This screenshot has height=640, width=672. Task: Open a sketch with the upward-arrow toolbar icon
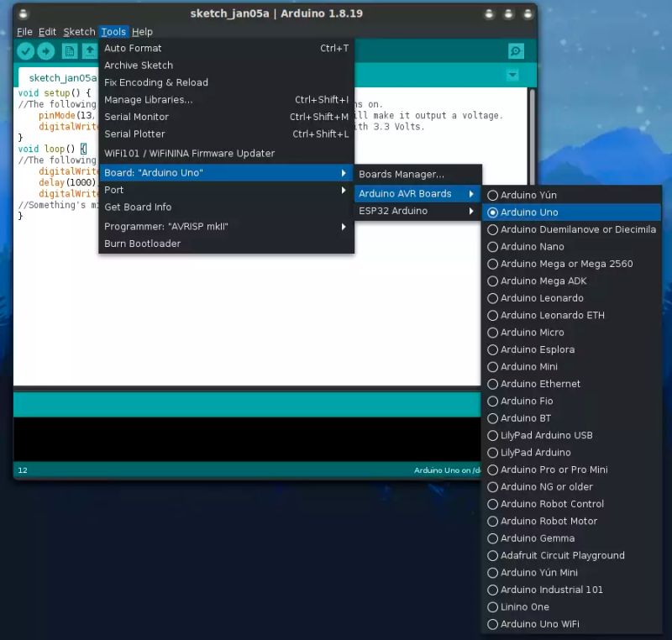click(x=94, y=50)
